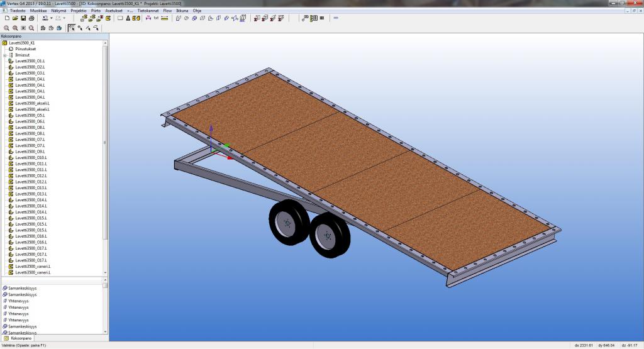The width and height of the screenshot is (644, 349).
Task: Save the model with the diskette icon
Action: pos(23,18)
